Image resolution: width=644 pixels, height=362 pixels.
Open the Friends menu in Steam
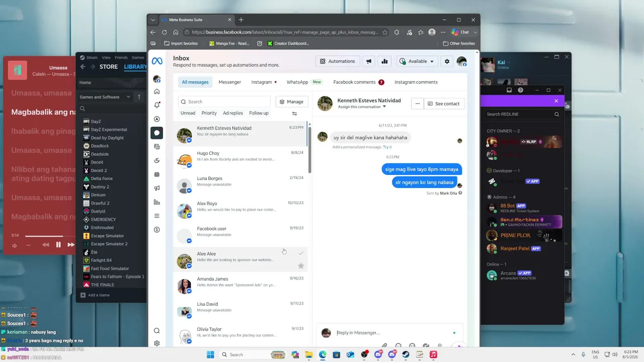pyautogui.click(x=121, y=57)
